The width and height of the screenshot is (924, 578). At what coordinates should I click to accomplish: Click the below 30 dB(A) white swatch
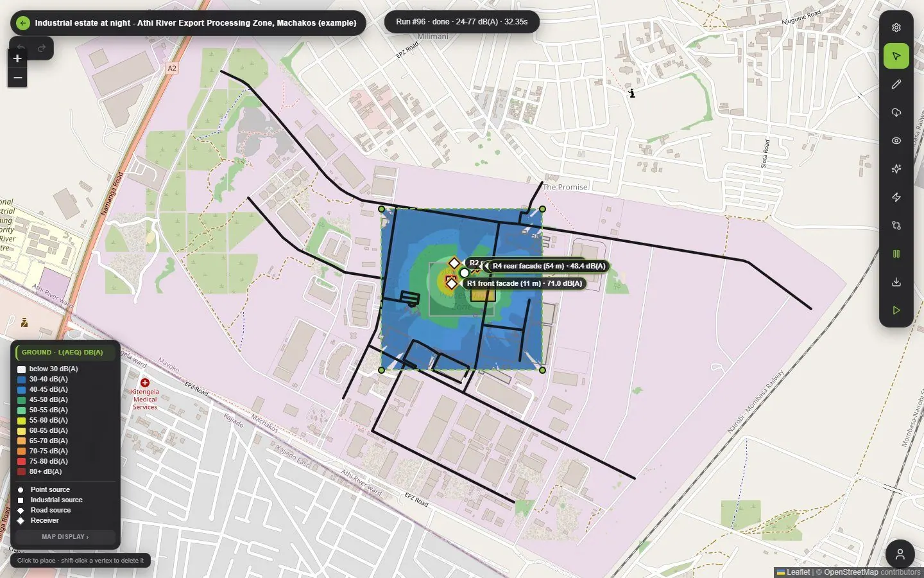pos(21,369)
